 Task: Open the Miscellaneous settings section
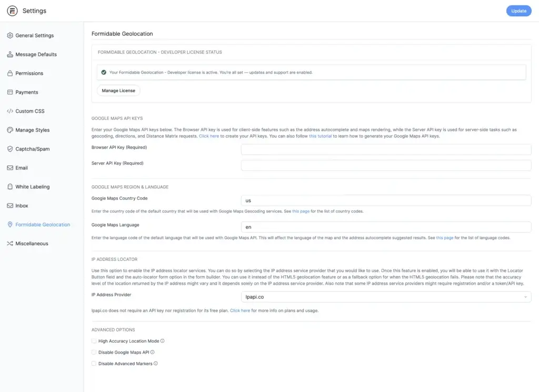pos(9,243)
